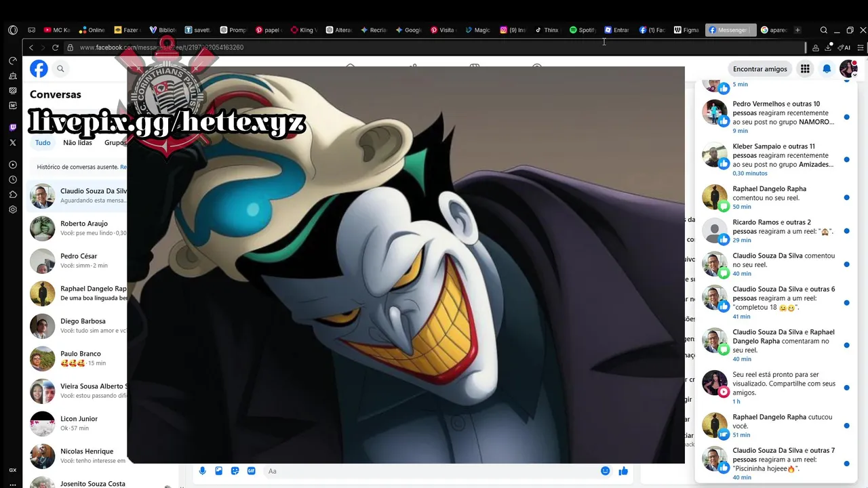Screen dimensions: 868x488
Task: Choose a sticker with the sticker icon
Action: tap(235, 471)
